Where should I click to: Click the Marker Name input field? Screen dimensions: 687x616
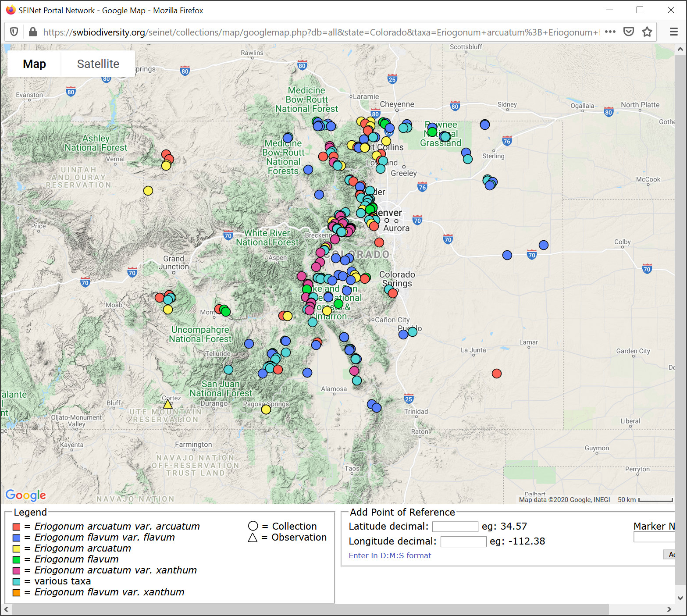tap(654, 537)
